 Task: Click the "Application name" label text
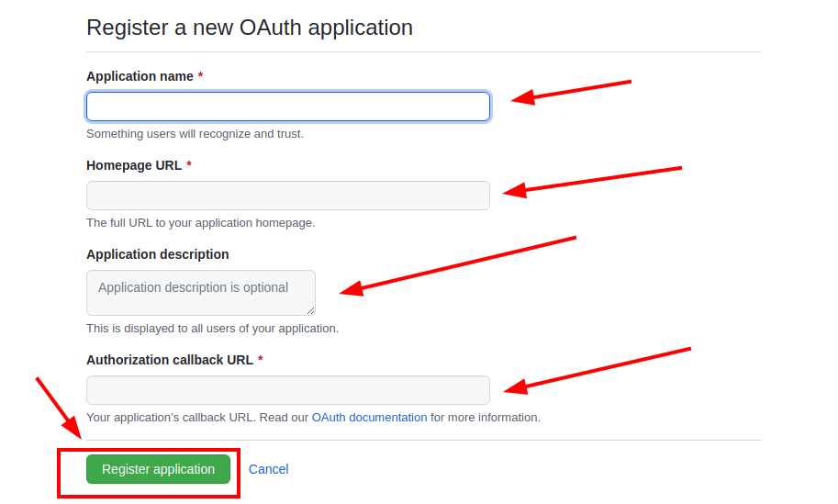click(140, 76)
